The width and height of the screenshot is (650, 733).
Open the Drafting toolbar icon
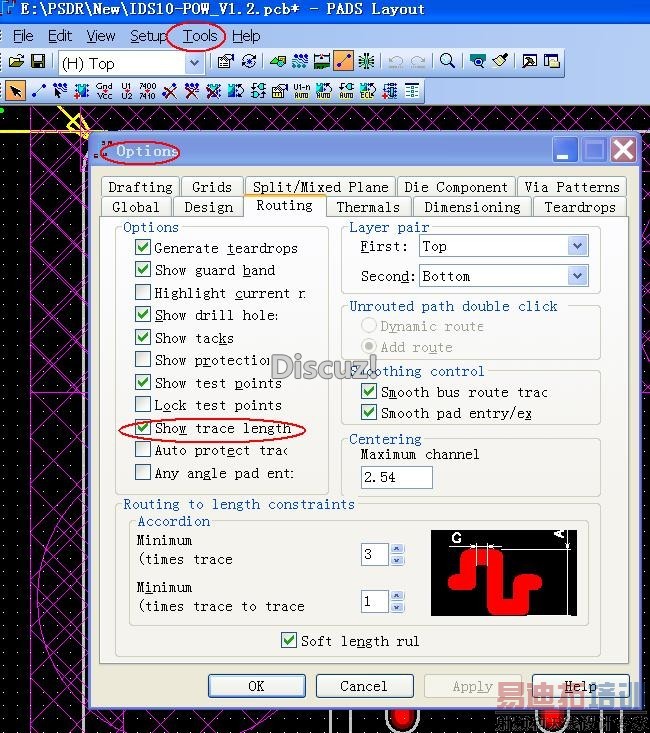(278, 62)
